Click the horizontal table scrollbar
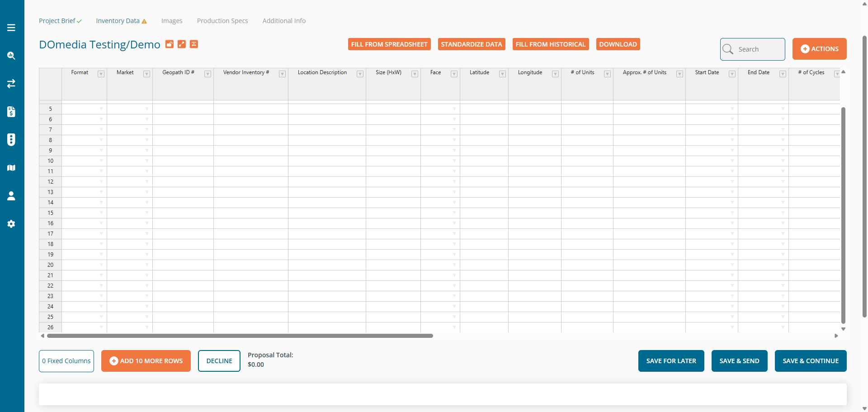 pyautogui.click(x=240, y=336)
